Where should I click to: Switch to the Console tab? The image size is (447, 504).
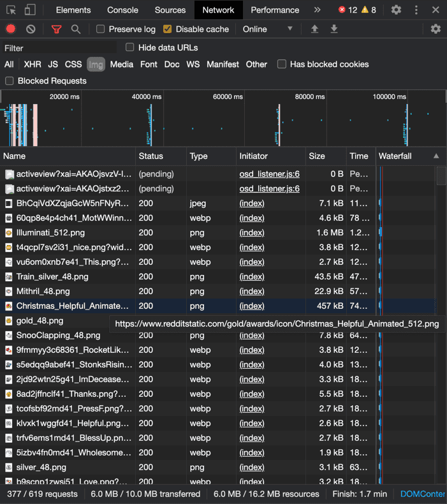click(x=122, y=10)
